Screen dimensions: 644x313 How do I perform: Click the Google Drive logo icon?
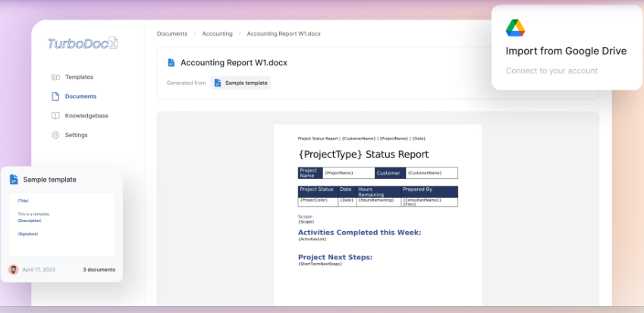tap(516, 28)
